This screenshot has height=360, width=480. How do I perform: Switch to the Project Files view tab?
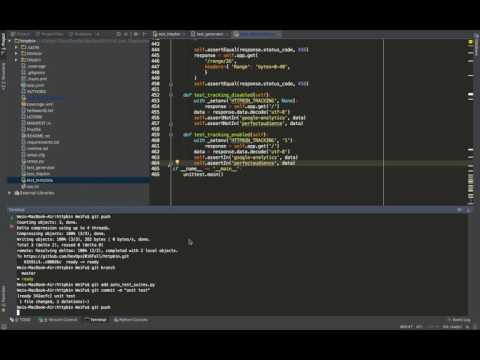[50, 34]
